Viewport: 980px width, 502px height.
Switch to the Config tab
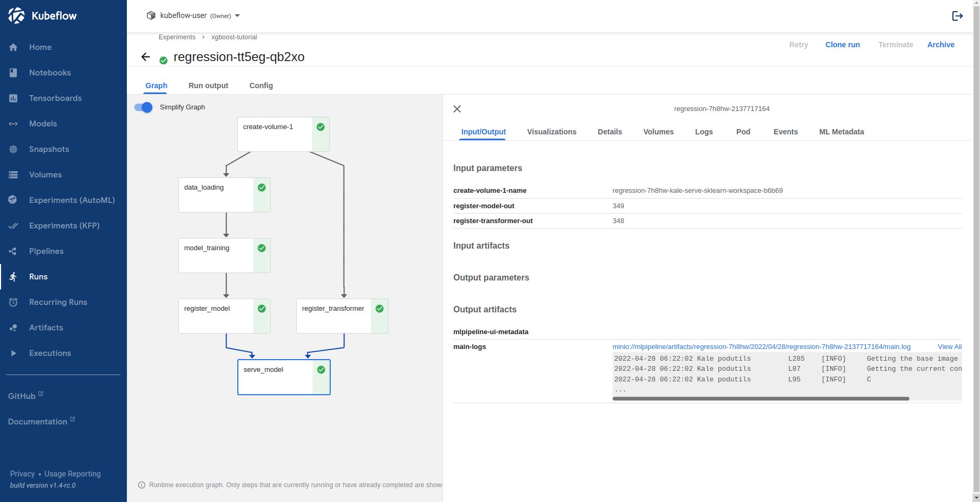click(261, 86)
